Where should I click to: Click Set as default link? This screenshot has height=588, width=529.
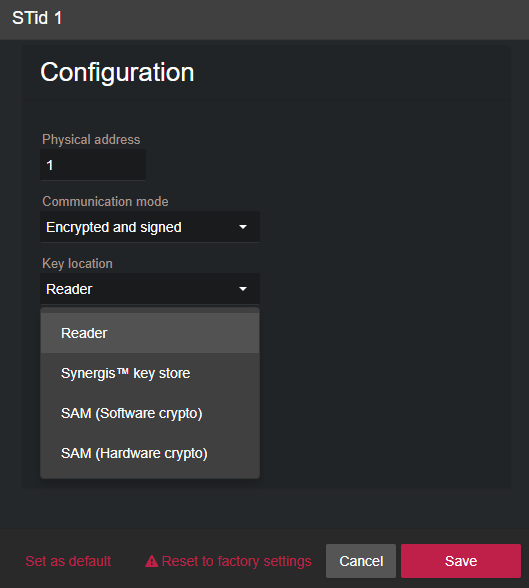click(x=68, y=561)
